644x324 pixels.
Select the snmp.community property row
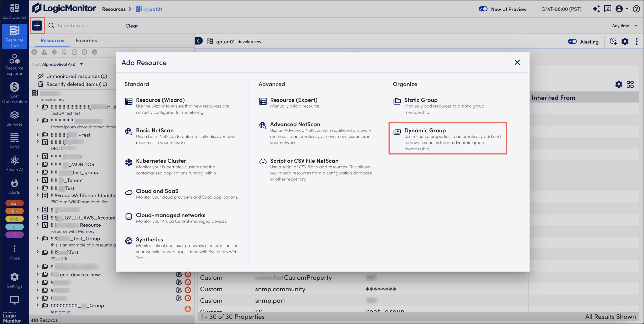pos(418,289)
